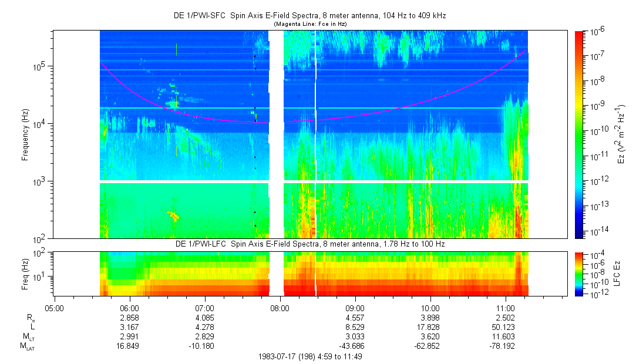Click the Ez color bar unit label
This screenshot has height=364, width=636.
tap(621, 134)
